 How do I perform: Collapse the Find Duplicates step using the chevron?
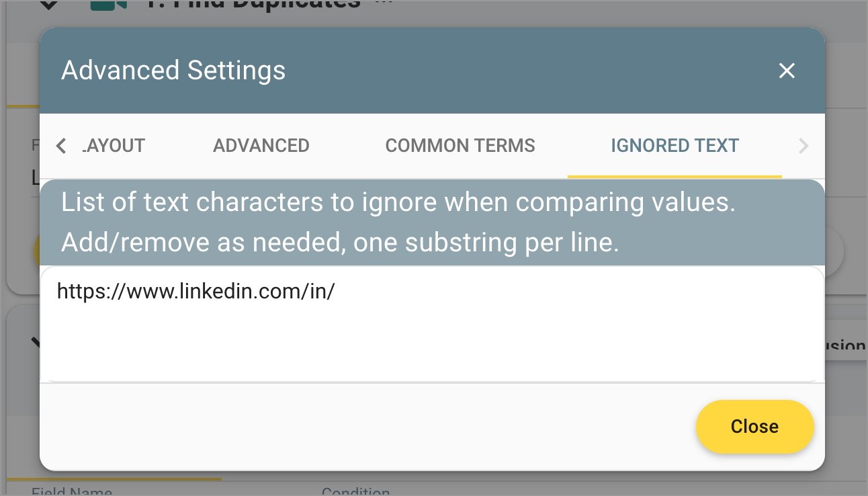(47, 3)
